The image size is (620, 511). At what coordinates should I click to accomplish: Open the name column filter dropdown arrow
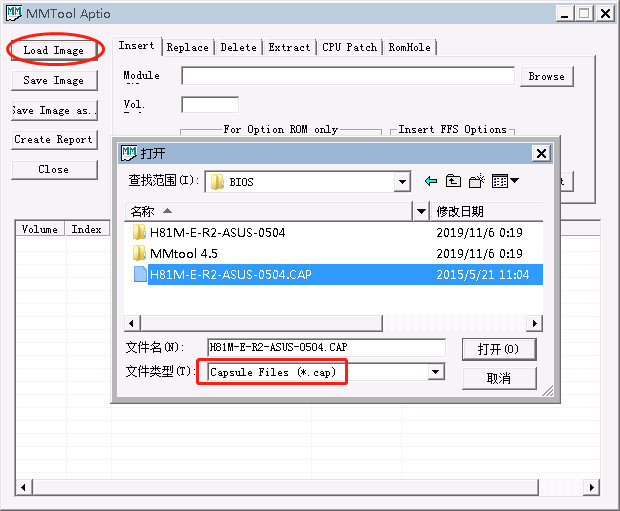[x=421, y=211]
